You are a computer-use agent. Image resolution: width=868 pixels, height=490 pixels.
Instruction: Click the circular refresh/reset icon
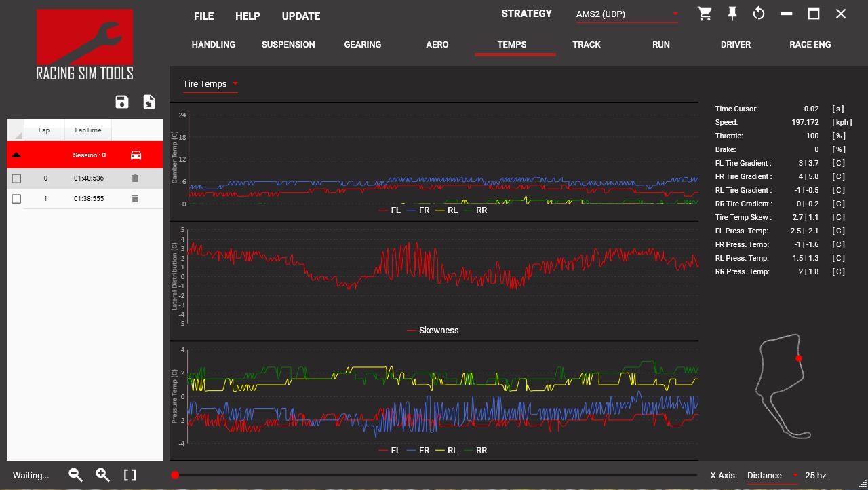point(759,14)
